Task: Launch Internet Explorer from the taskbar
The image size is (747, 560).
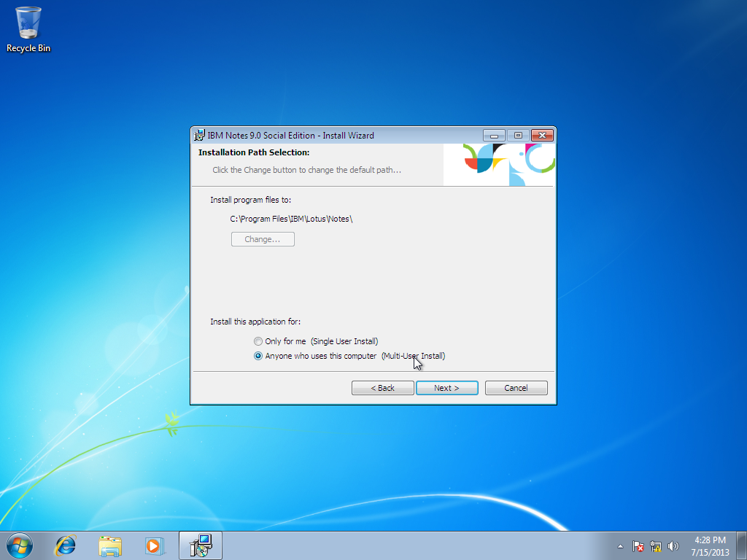Action: pyautogui.click(x=65, y=545)
